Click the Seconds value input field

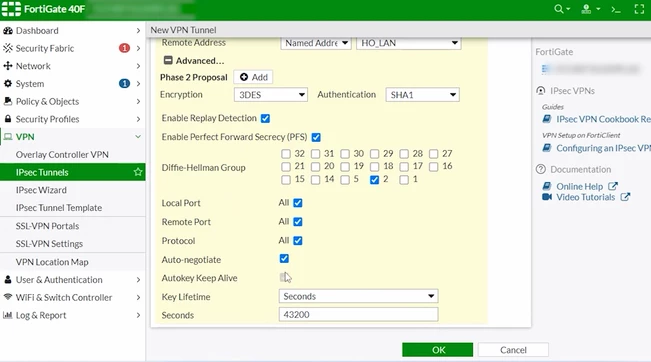[358, 314]
